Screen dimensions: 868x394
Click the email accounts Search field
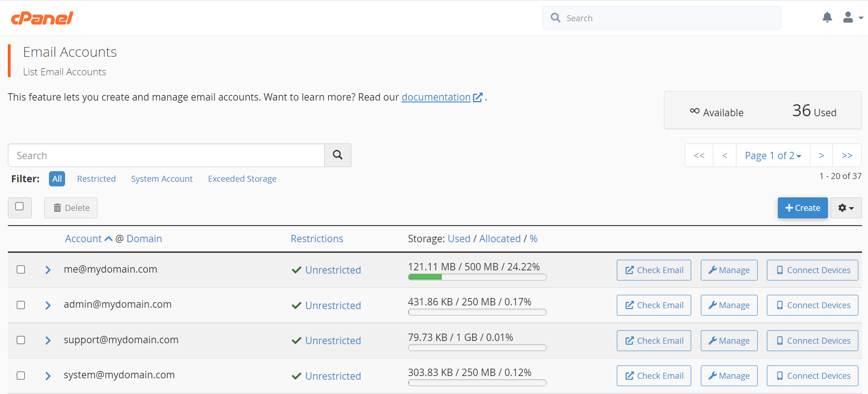pos(166,155)
